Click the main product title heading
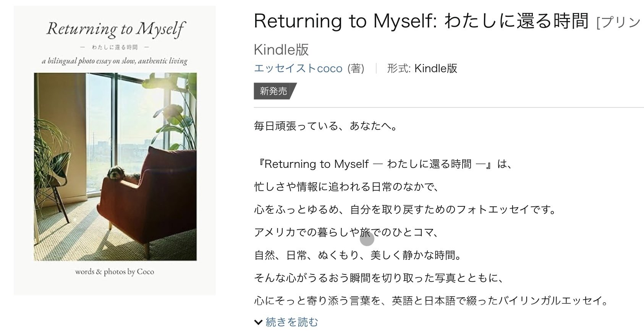The height and width of the screenshot is (334, 644). click(420, 21)
